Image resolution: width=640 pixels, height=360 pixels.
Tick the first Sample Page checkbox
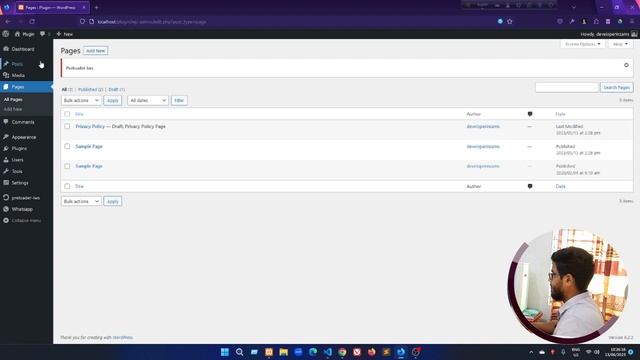click(67, 147)
